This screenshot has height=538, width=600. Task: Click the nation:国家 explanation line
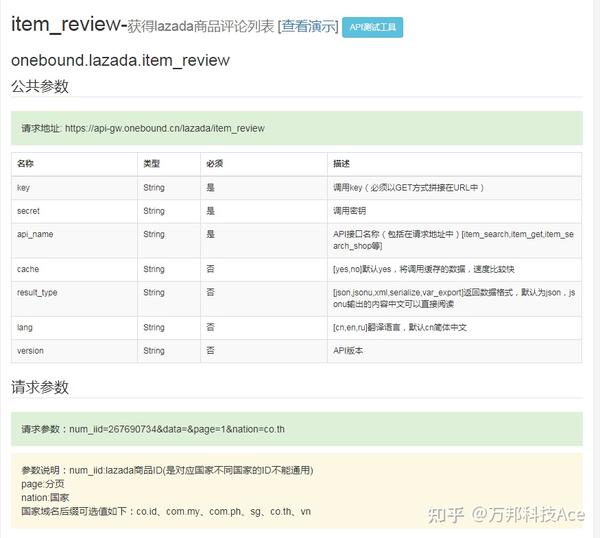[45, 498]
